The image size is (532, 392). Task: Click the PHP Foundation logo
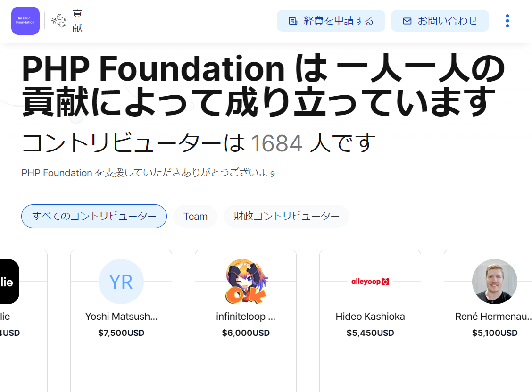tap(25, 21)
